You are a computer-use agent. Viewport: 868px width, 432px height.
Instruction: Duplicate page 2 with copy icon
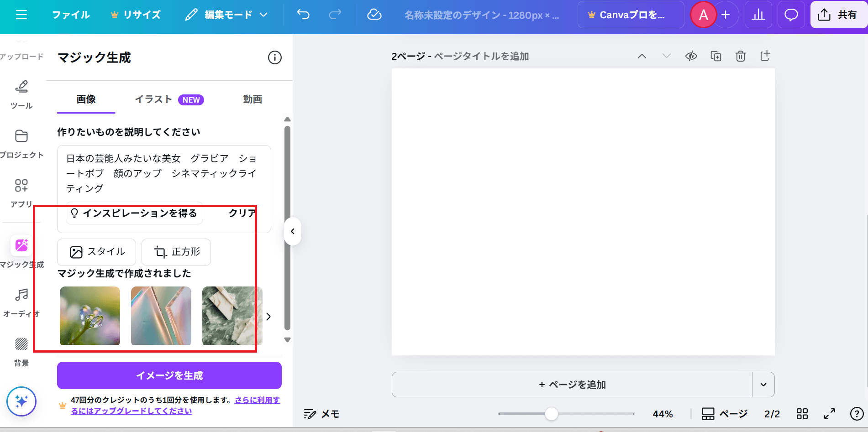715,56
